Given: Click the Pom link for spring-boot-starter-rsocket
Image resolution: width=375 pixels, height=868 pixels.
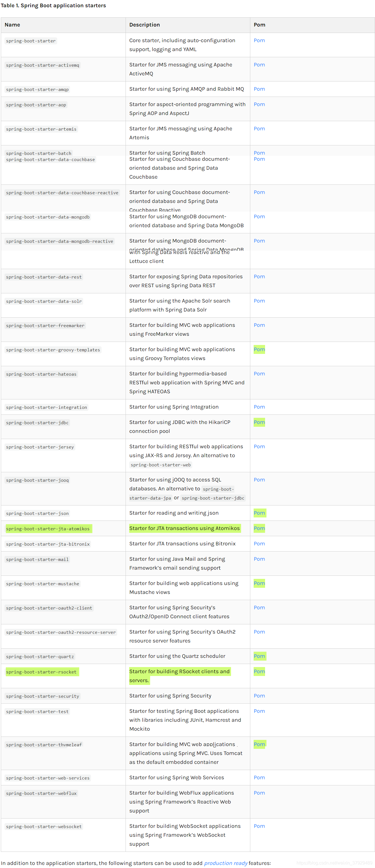Looking at the screenshot, I should (259, 672).
